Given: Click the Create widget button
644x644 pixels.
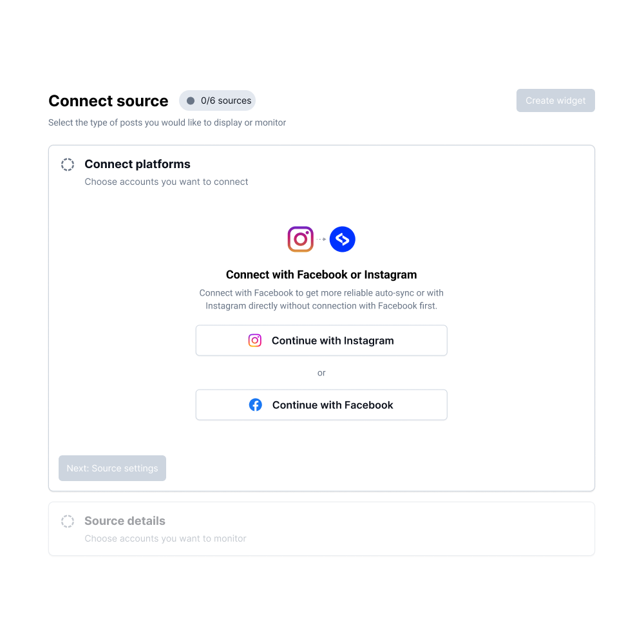Looking at the screenshot, I should coord(556,100).
